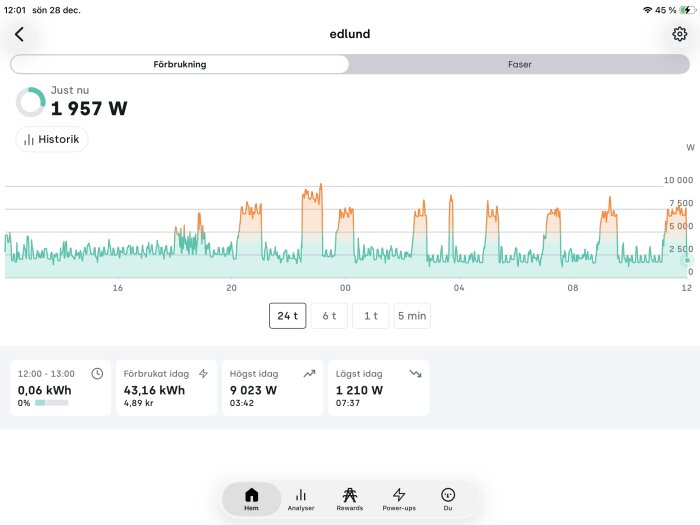The width and height of the screenshot is (700, 525).
Task: Click the hourly usage progress bar
Action: [x=51, y=403]
